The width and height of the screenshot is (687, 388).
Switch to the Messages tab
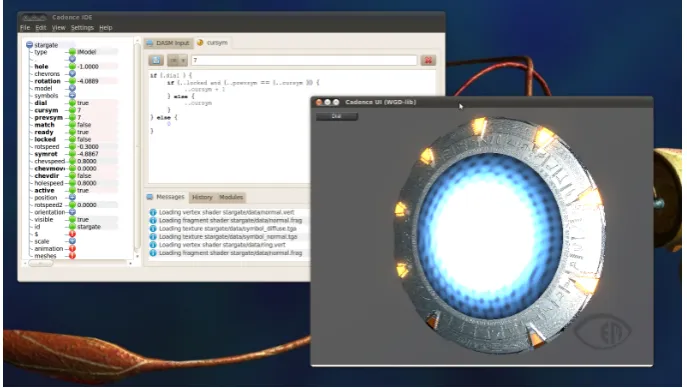(166, 197)
